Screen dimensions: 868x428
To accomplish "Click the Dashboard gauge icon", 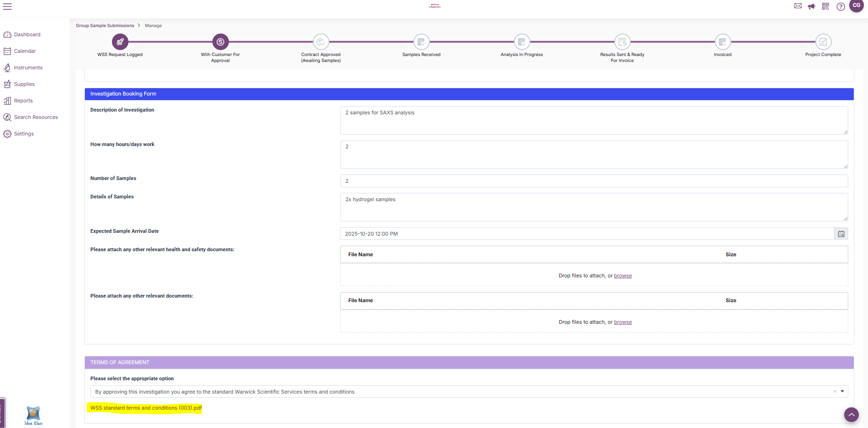I will tap(7, 34).
